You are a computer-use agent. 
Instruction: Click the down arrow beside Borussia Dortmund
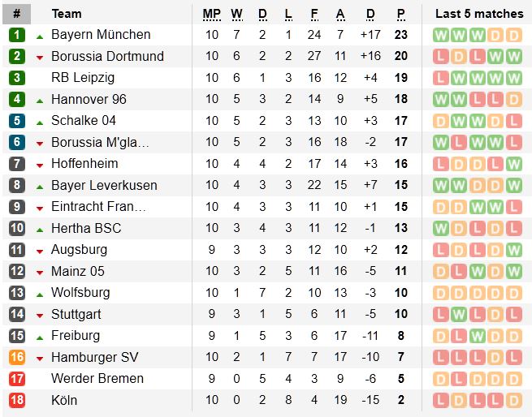coord(40,57)
